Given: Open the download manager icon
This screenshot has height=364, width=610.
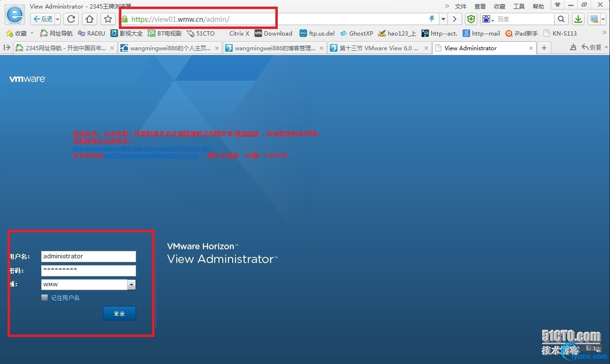Looking at the screenshot, I should coord(578,19).
